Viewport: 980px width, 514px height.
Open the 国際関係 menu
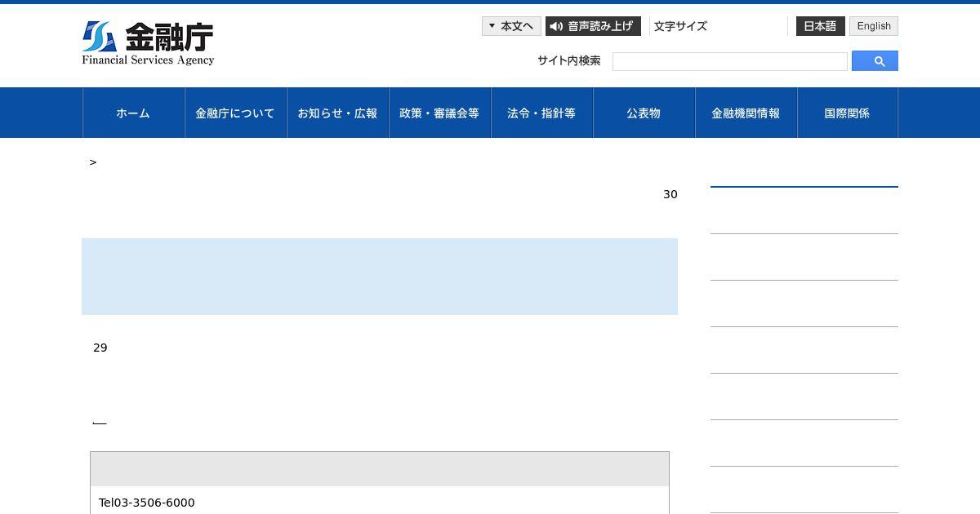click(847, 113)
